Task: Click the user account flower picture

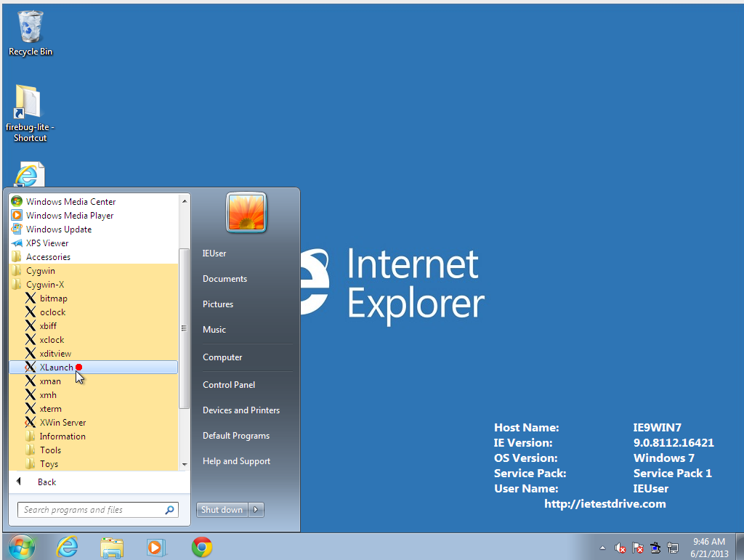Action: coord(246,212)
